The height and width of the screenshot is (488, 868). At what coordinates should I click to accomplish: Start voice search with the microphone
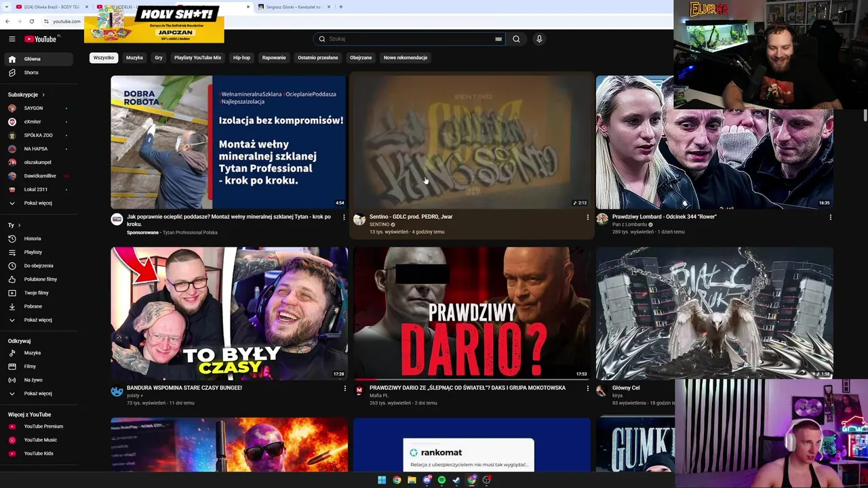coord(539,39)
